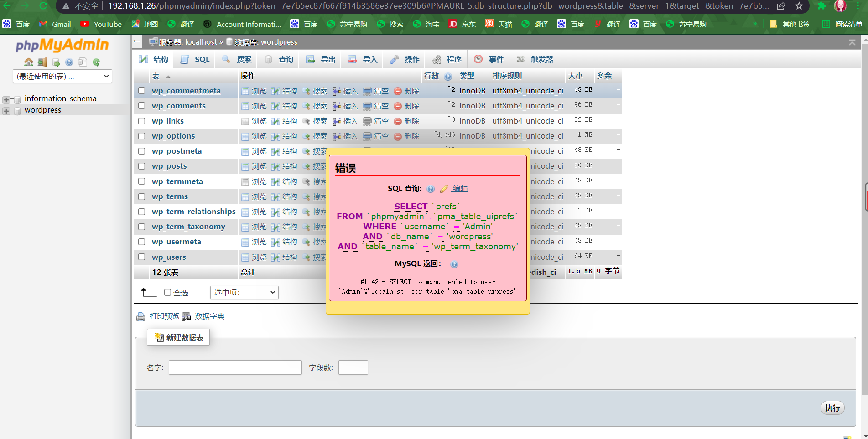Check the wp_posts checkbox
The width and height of the screenshot is (868, 439).
(142, 166)
